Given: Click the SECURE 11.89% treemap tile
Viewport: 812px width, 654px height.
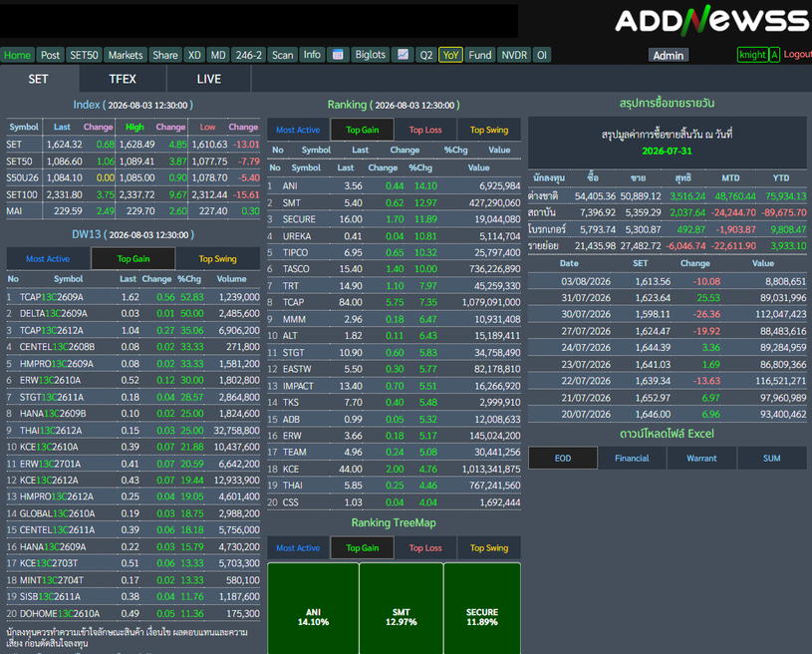Looking at the screenshot, I should pyautogui.click(x=481, y=609).
